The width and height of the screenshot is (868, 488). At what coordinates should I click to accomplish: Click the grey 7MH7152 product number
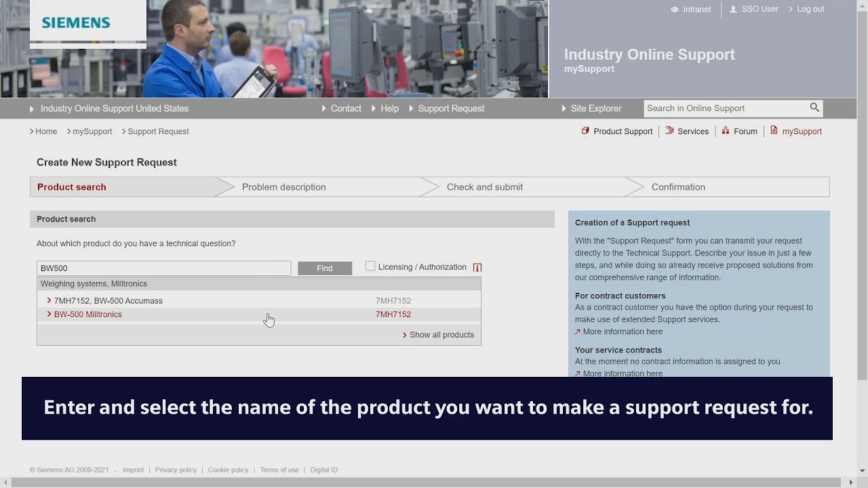pyautogui.click(x=393, y=301)
